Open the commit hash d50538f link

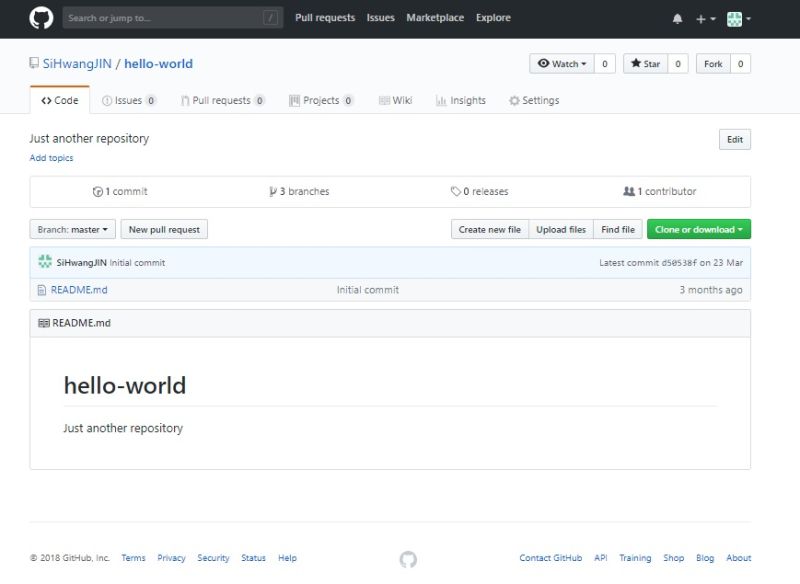click(679, 263)
